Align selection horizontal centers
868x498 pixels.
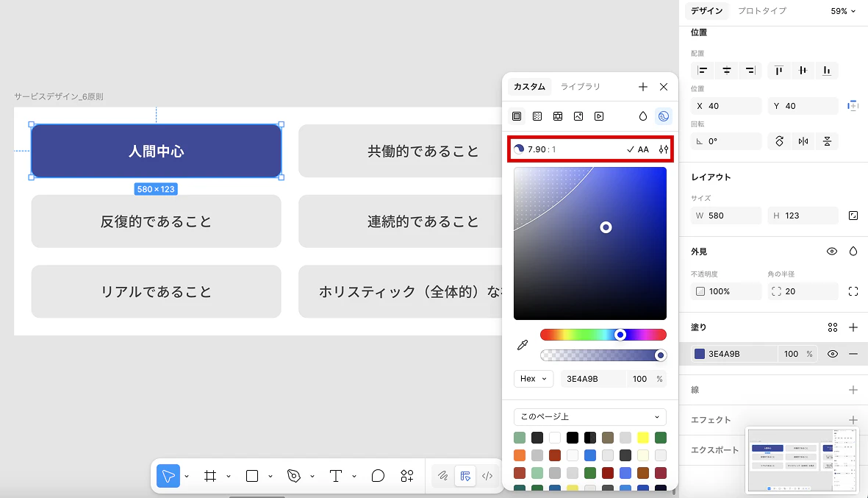tap(727, 71)
